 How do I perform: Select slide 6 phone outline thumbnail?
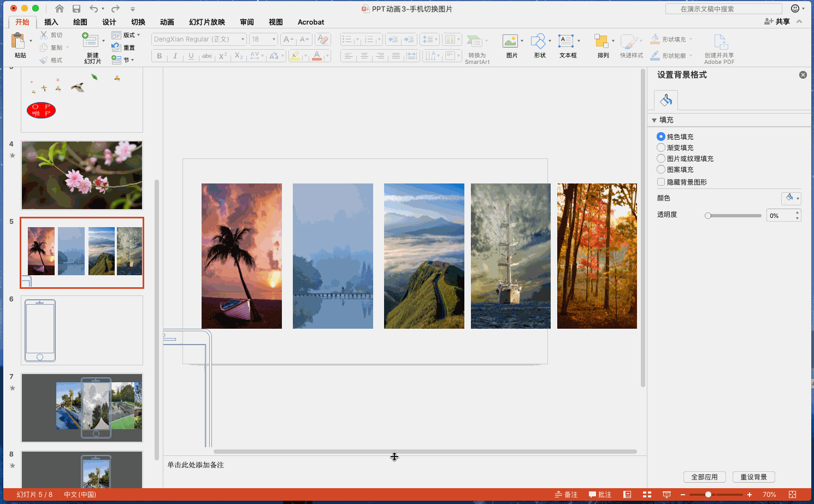tap(82, 330)
